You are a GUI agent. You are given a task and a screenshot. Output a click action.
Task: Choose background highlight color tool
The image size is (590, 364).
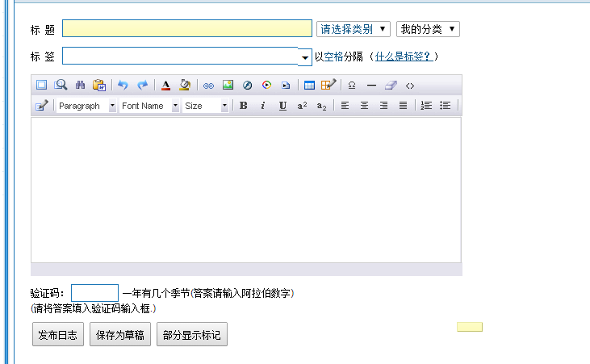(185, 85)
